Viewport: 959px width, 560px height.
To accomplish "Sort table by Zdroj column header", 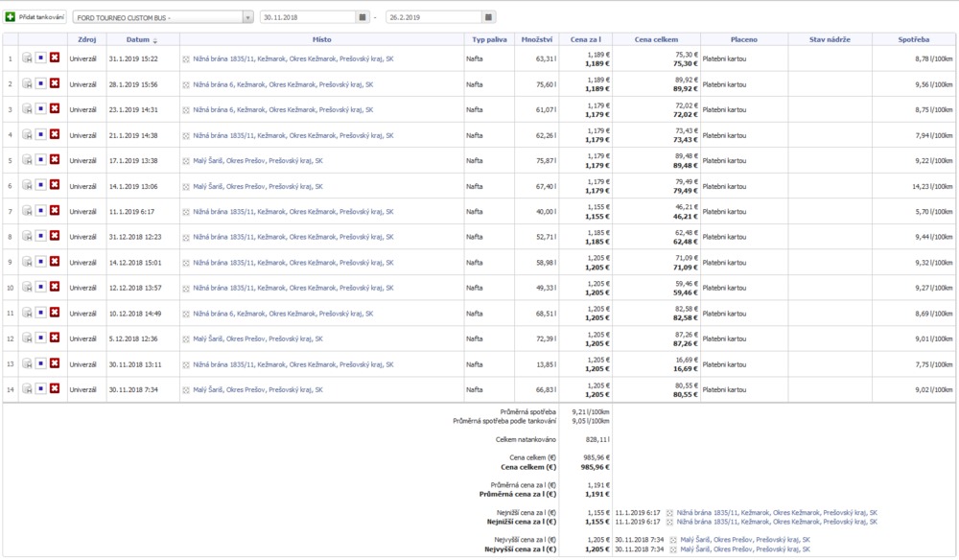I will (x=87, y=39).
